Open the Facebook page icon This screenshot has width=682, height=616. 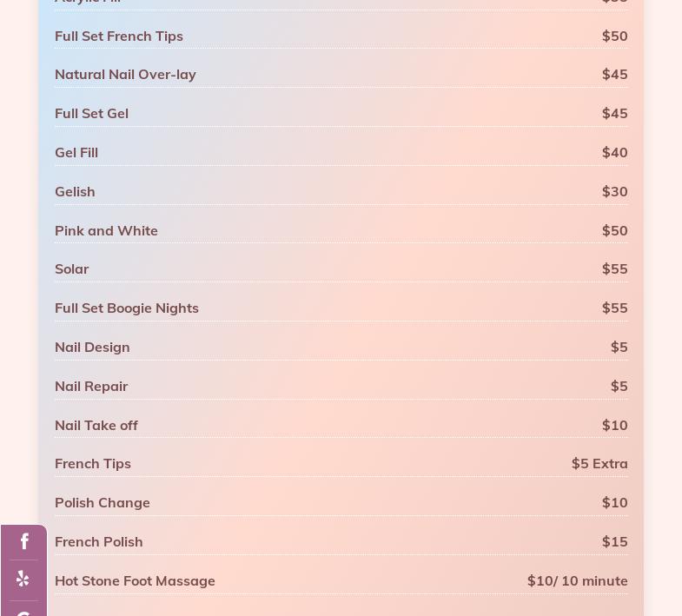23,542
